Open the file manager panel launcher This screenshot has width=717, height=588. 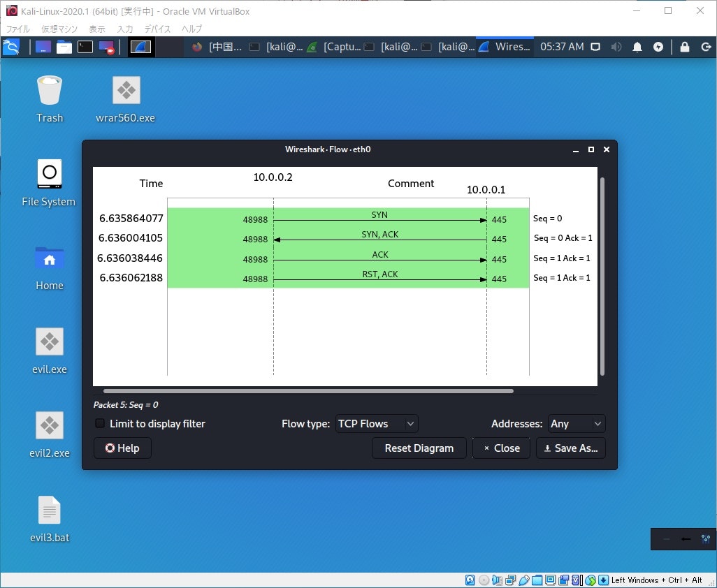(64, 47)
